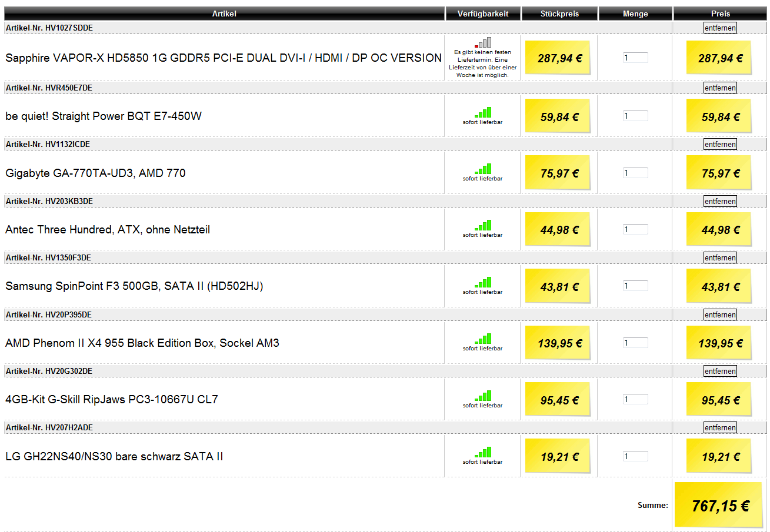This screenshot has height=532, width=770.
Task: Click the 287,94 € sticker in the Stückpreis column
Action: tap(558, 58)
